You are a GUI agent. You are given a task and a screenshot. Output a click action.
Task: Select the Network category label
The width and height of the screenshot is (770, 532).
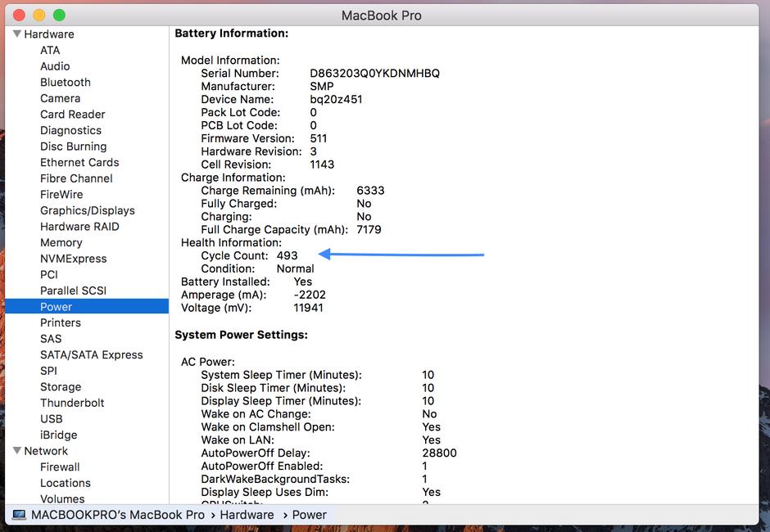click(x=46, y=450)
